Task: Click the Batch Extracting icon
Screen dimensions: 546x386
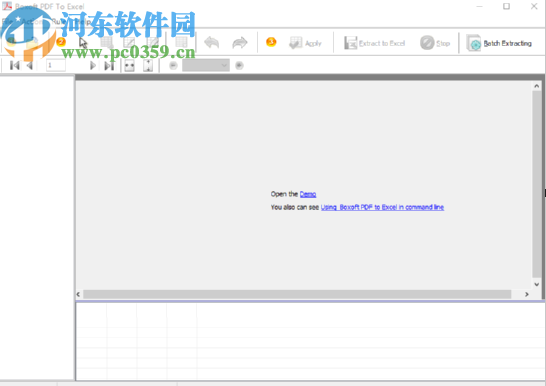Action: coord(474,43)
